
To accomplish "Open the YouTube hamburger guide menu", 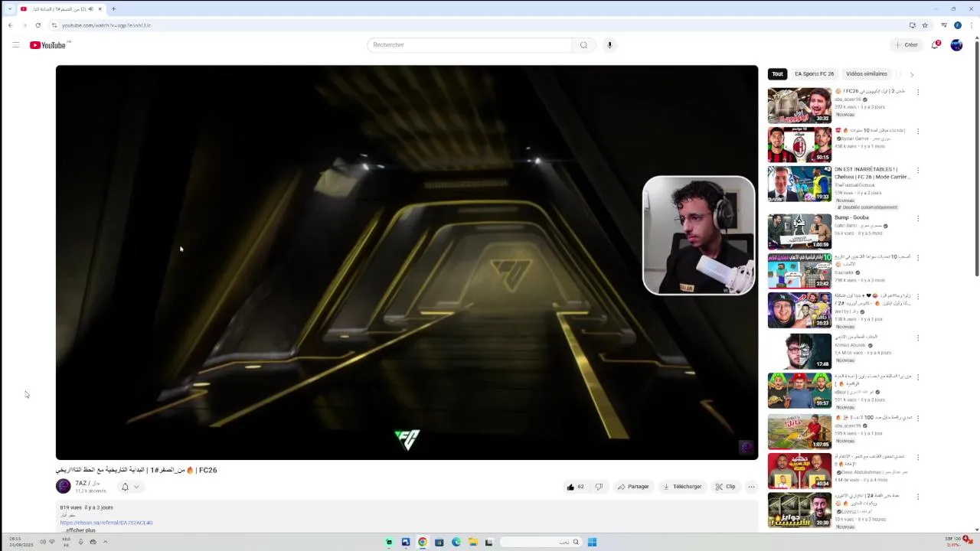I will (x=15, y=45).
